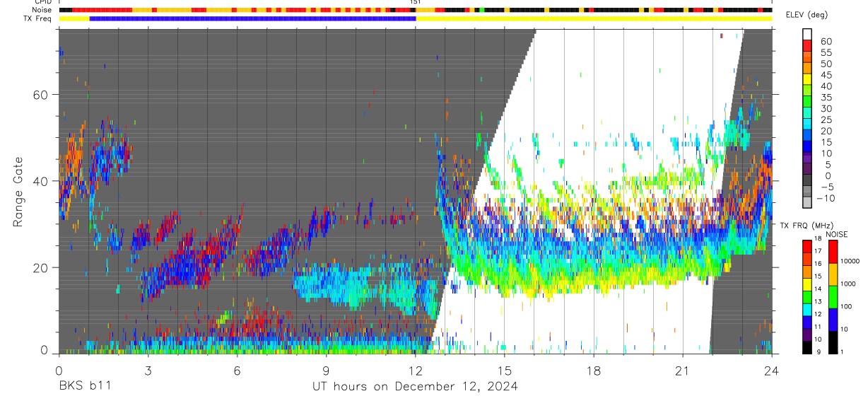Click x-axis tick label 21
Image resolution: width=868 pixels, height=401 pixels.
point(682,371)
